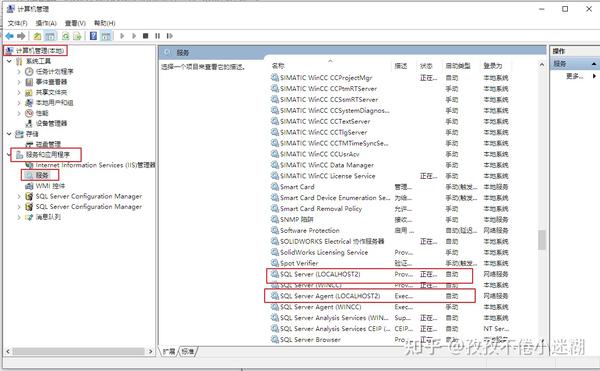
Task: Click the Pause service toolbar icon
Action: [157, 36]
